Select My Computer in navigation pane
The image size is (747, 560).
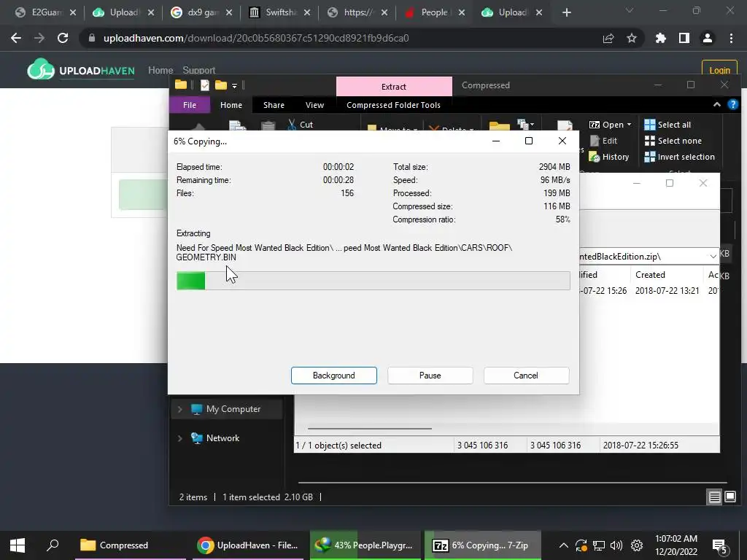tap(233, 409)
